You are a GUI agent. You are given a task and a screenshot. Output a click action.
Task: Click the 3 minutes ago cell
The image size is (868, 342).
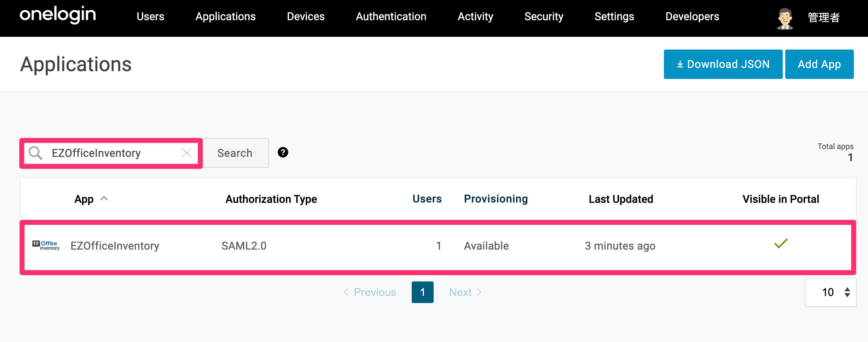[x=620, y=246]
